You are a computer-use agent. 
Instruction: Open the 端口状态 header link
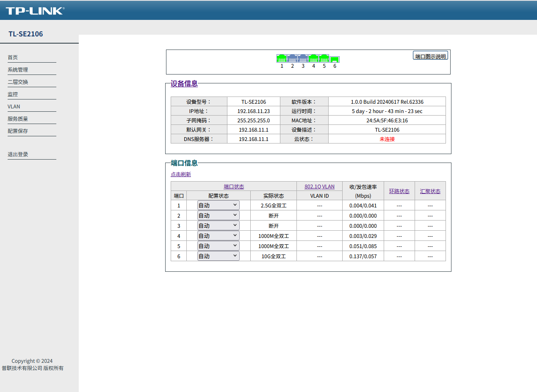(x=234, y=186)
